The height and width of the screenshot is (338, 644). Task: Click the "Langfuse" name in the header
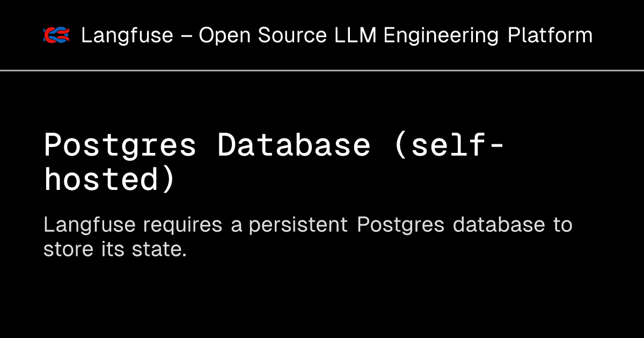[x=127, y=36]
